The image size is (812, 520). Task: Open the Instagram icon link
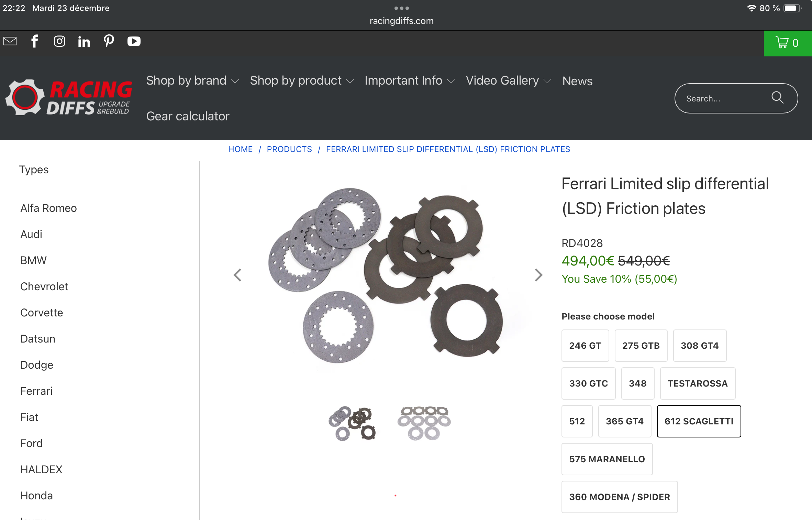click(x=59, y=41)
